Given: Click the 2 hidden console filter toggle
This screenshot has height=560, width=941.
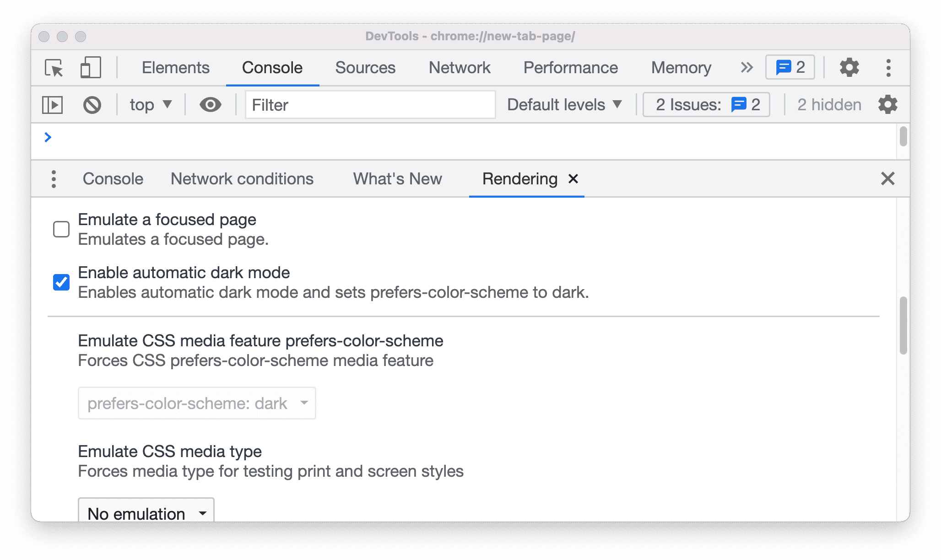Looking at the screenshot, I should click(828, 104).
